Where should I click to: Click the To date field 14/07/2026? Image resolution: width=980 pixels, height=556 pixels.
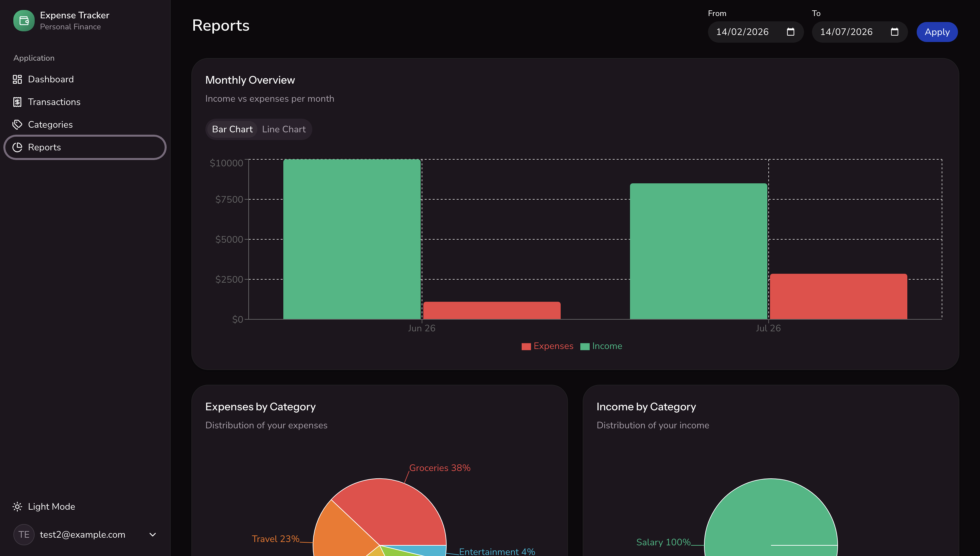pos(859,32)
